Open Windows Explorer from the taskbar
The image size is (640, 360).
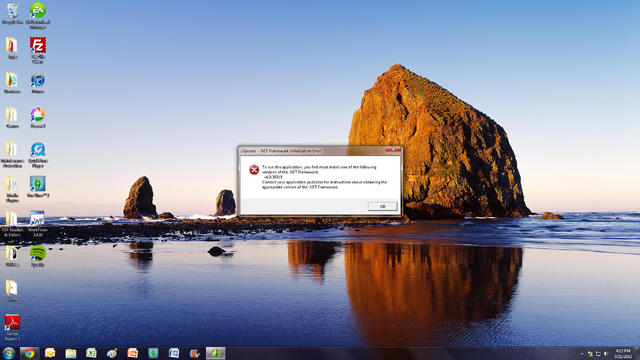(71, 353)
